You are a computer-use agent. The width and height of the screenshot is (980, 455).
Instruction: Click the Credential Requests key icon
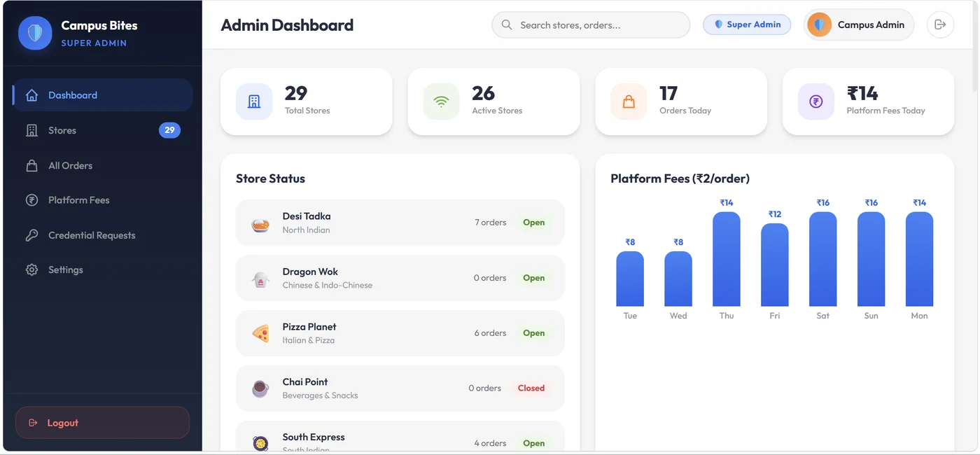pyautogui.click(x=31, y=235)
